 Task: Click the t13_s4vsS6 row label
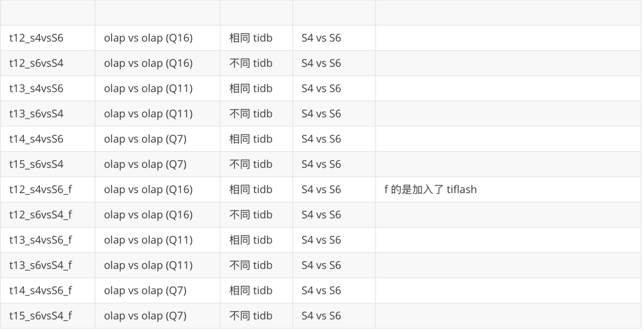pos(36,88)
